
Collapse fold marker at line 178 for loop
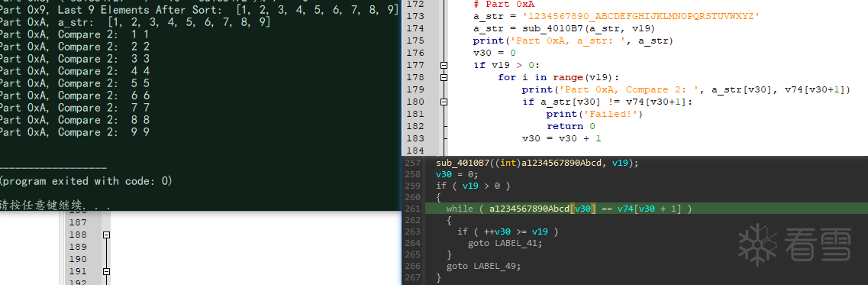pyautogui.click(x=444, y=78)
